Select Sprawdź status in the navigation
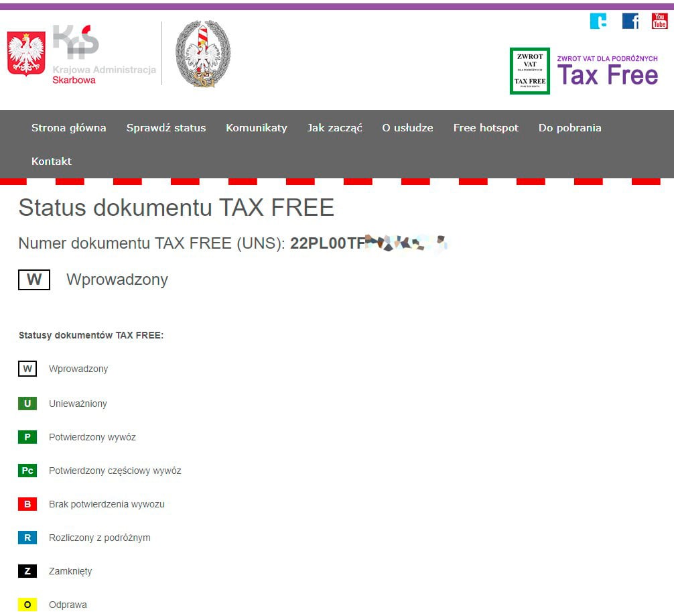 [166, 128]
